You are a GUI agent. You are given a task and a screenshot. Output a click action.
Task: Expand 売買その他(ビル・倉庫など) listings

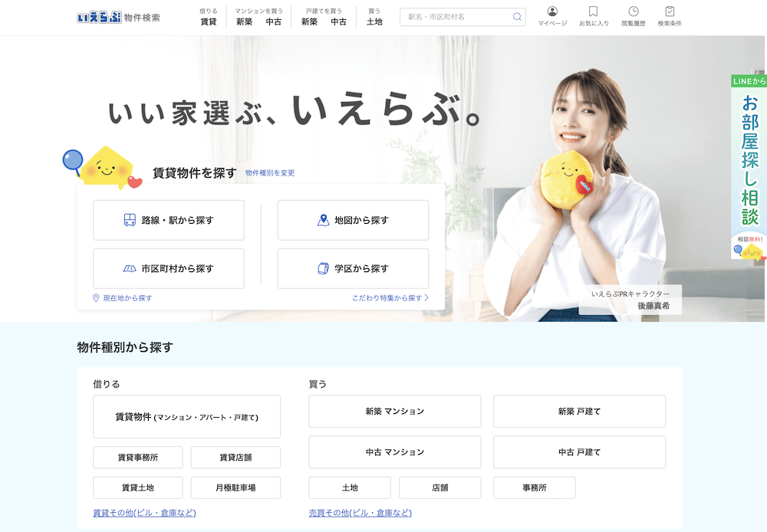click(x=359, y=512)
